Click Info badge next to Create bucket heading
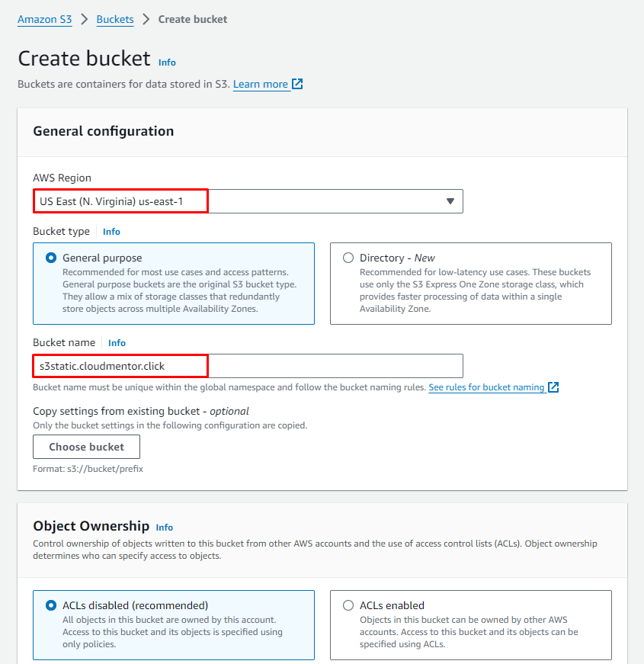Image resolution: width=644 pixels, height=664 pixels. click(167, 63)
